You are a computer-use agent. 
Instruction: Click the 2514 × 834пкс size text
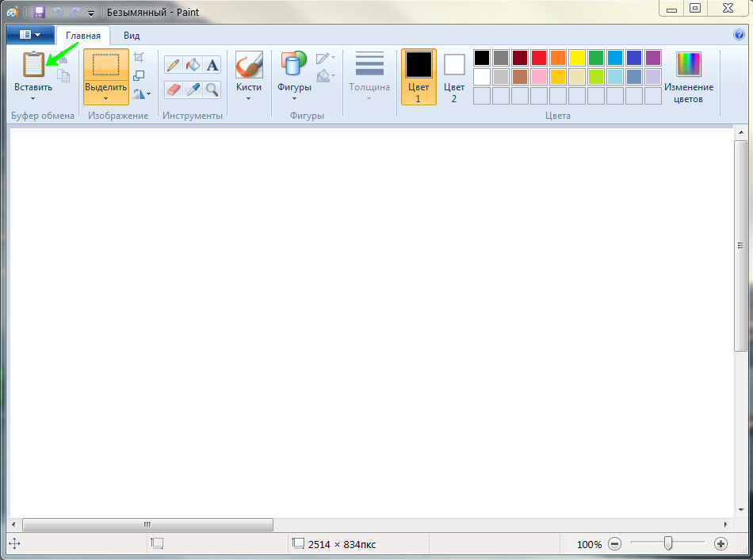(x=342, y=544)
